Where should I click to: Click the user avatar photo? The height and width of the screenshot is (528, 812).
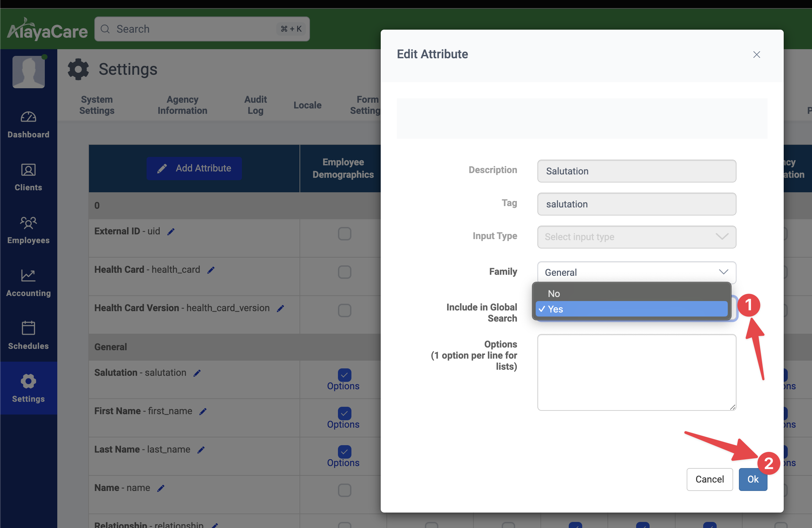pyautogui.click(x=29, y=72)
